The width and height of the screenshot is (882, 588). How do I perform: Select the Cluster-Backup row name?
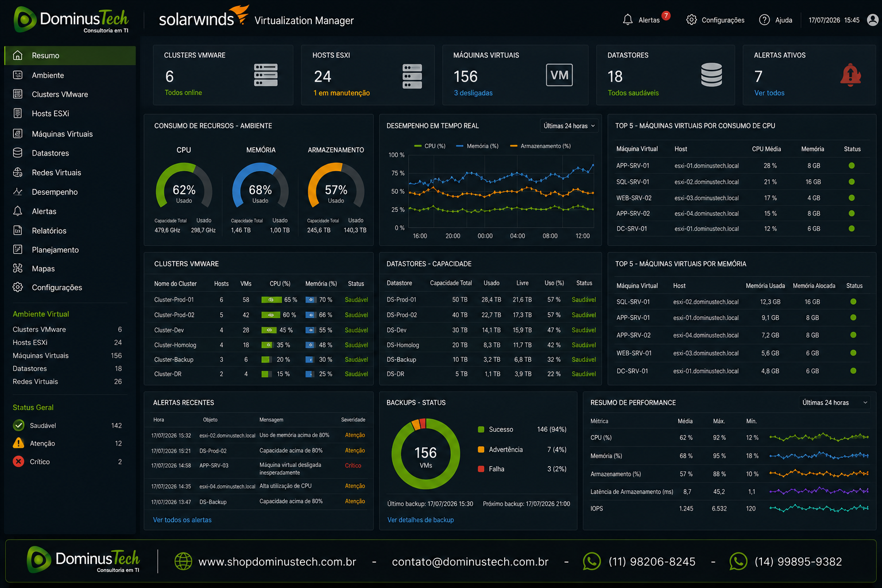point(173,359)
